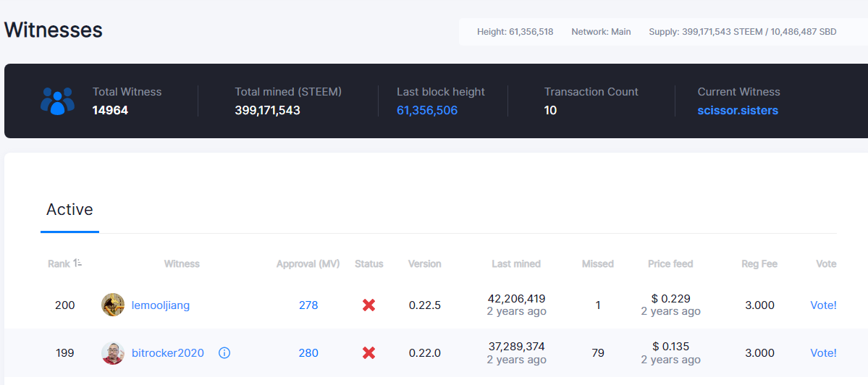
Task: Click the red X status for lemooljiang
Action: (x=368, y=305)
